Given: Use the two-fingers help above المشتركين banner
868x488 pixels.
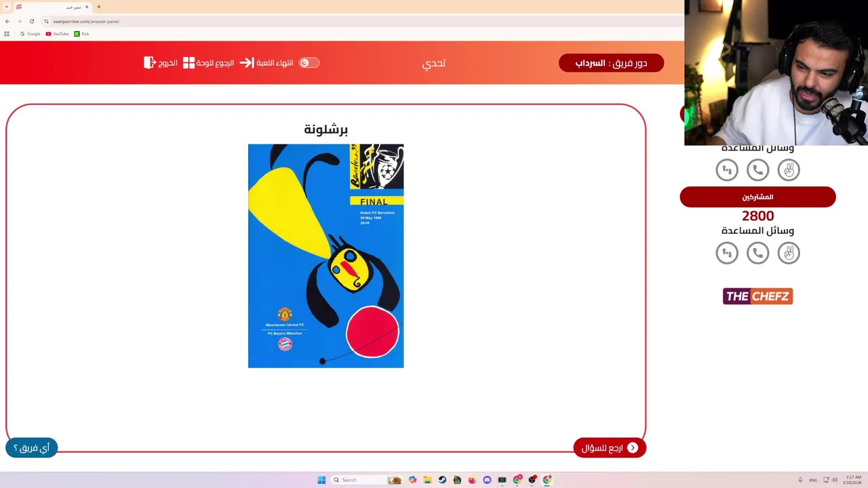Looking at the screenshot, I should coord(789,170).
